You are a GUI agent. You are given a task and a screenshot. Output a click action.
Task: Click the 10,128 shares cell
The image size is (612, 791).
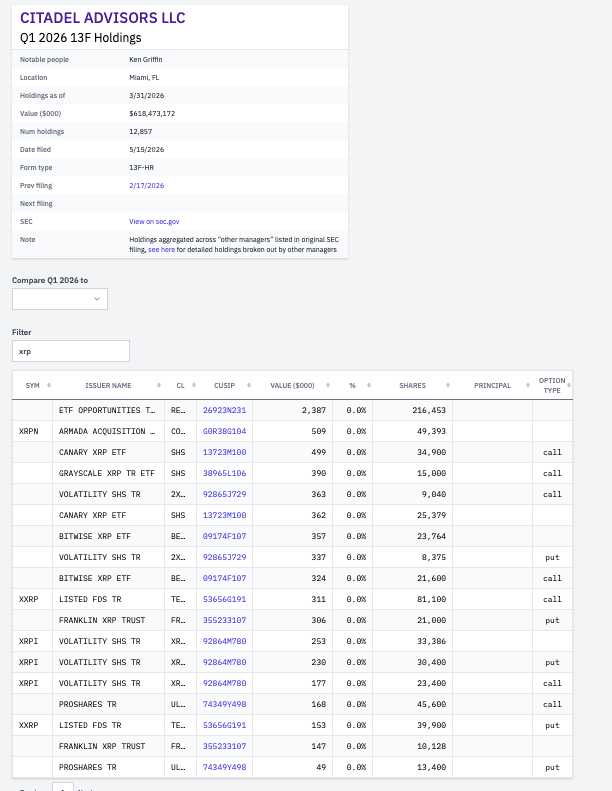coord(412,746)
